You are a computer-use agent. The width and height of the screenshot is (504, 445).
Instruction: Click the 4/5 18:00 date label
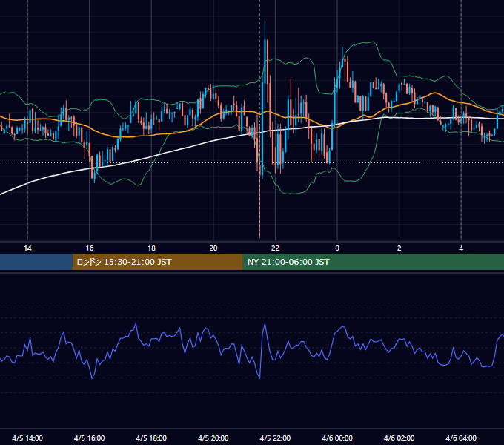pyautogui.click(x=151, y=438)
